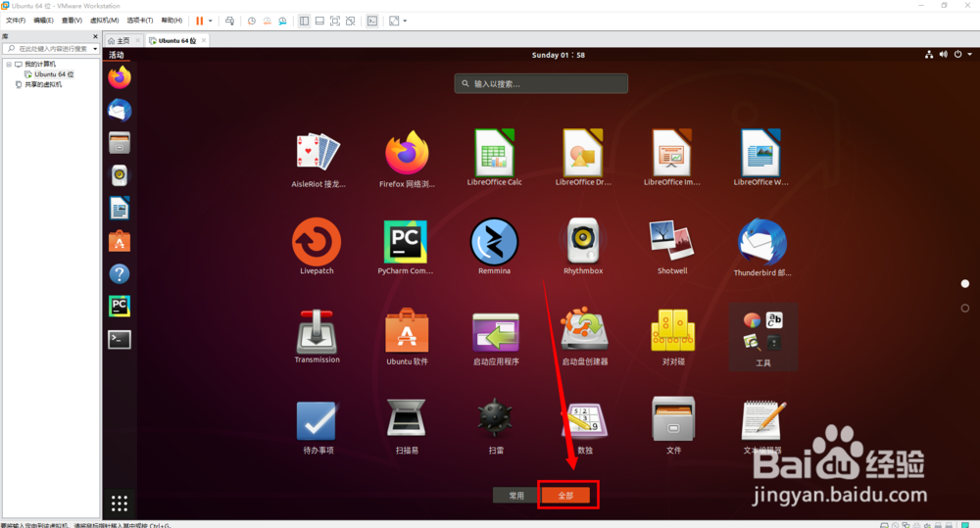
Task: Send Ctrl+Alt+Del to virtual machine
Action: point(230,22)
